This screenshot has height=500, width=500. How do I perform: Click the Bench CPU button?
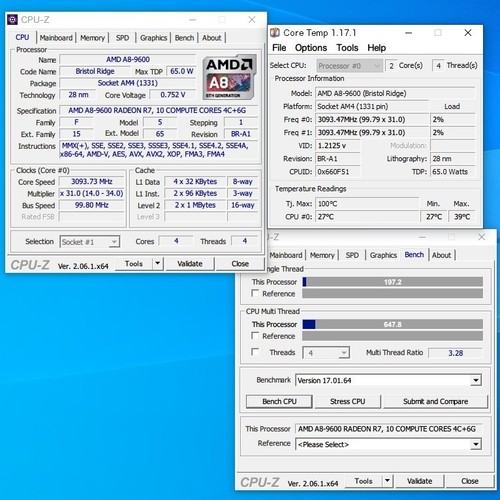[279, 401]
